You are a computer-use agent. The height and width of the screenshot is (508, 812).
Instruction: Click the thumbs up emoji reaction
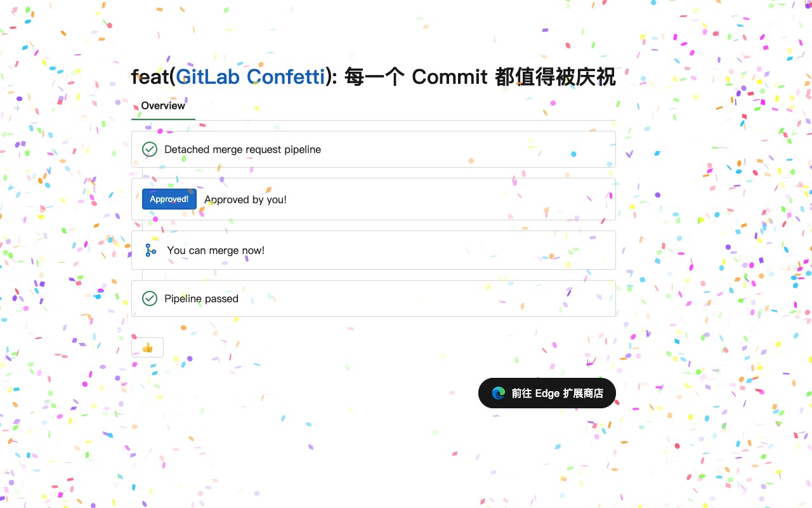click(x=147, y=347)
